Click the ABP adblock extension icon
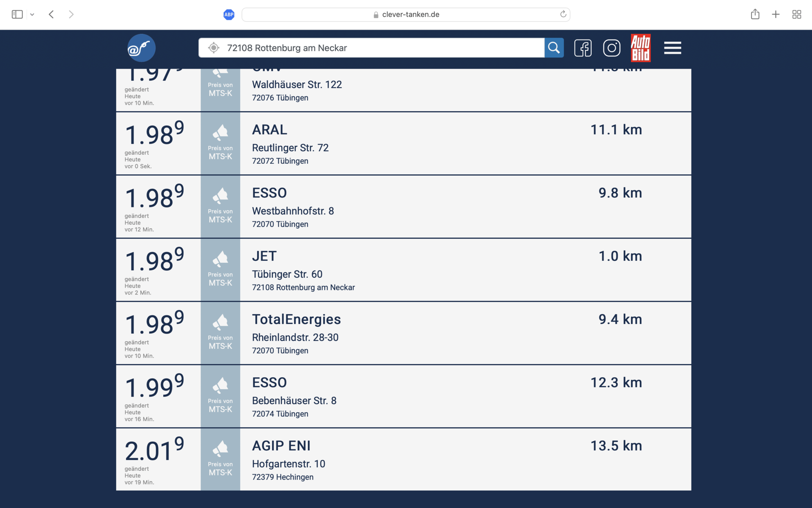Viewport: 812px width, 508px height. pos(229,14)
